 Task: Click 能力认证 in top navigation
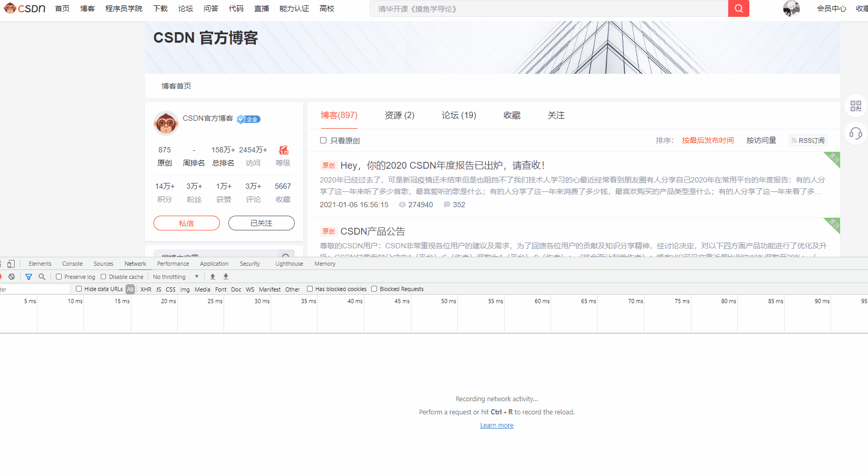294,8
